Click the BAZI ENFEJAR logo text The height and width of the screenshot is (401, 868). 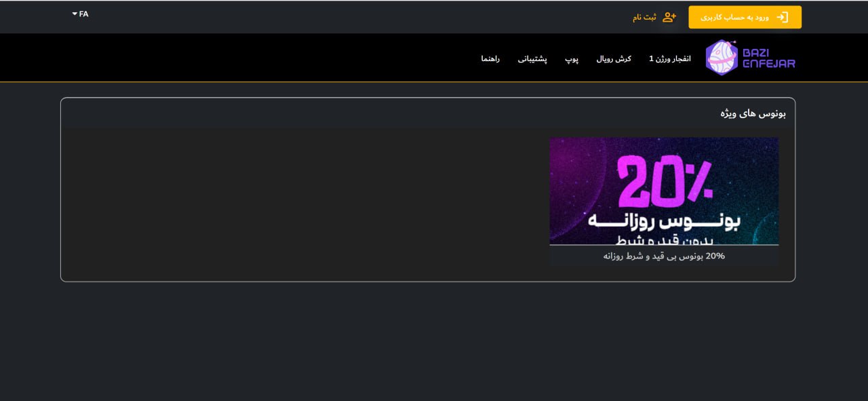point(768,58)
